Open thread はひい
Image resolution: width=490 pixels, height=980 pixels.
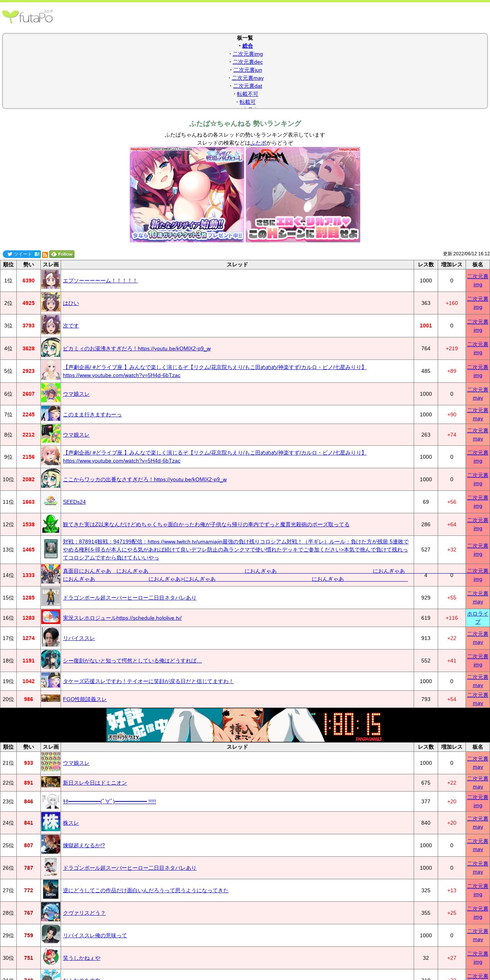[71, 303]
